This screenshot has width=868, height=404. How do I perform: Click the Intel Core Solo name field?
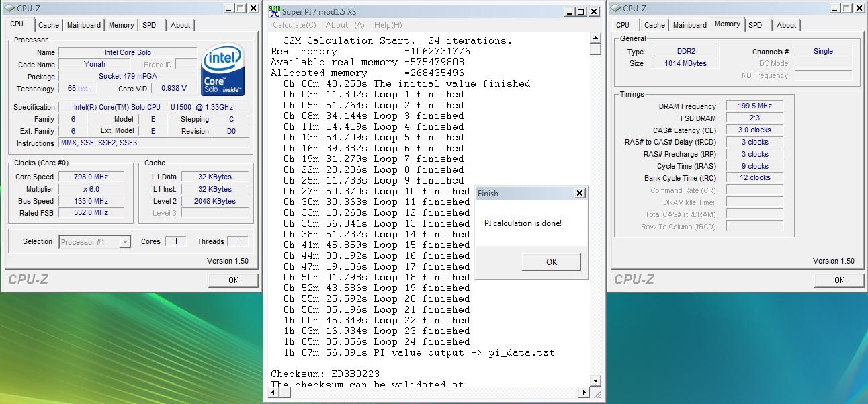(x=128, y=52)
